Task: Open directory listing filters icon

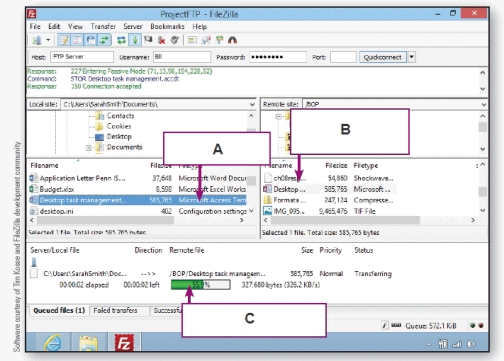Action: click(x=192, y=40)
